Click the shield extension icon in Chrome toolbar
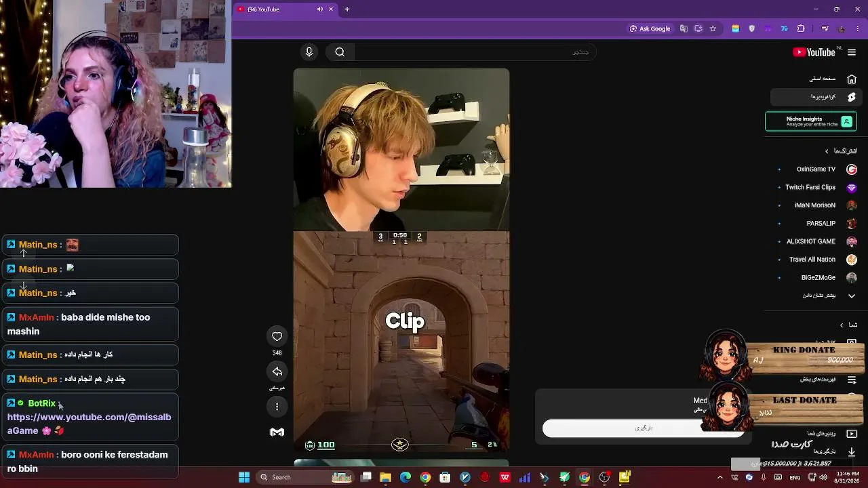868x488 pixels. (x=751, y=28)
